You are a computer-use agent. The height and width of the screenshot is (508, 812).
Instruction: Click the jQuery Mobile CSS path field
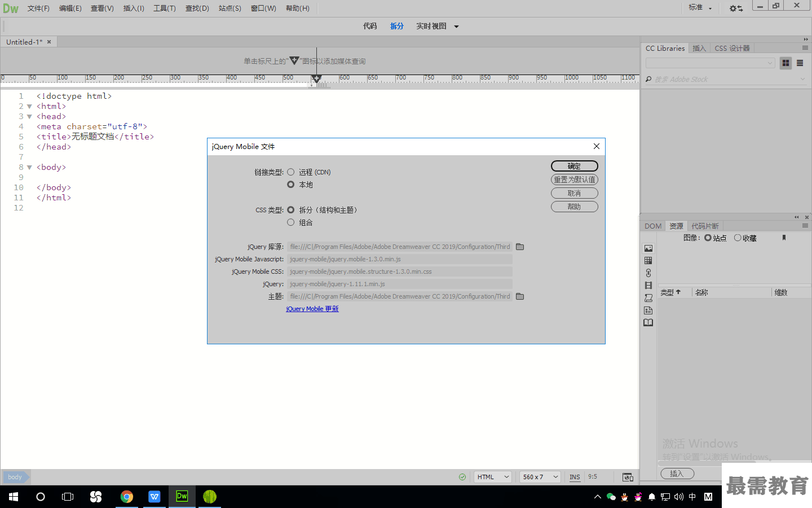[400, 271]
